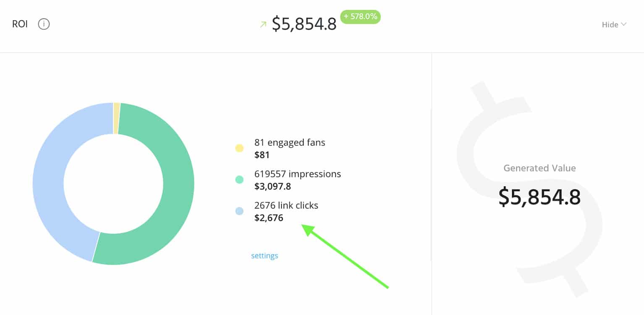Click the 619557 impressions label
The image size is (644, 315).
(298, 174)
